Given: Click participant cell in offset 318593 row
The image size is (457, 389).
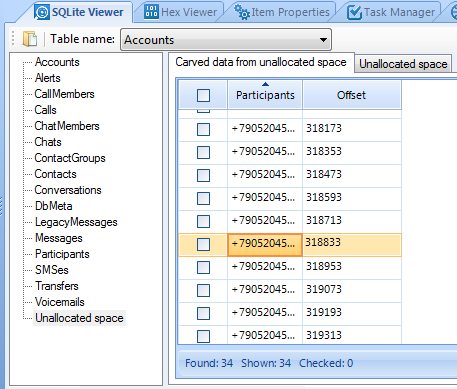Looking at the screenshot, I should pos(265,198).
